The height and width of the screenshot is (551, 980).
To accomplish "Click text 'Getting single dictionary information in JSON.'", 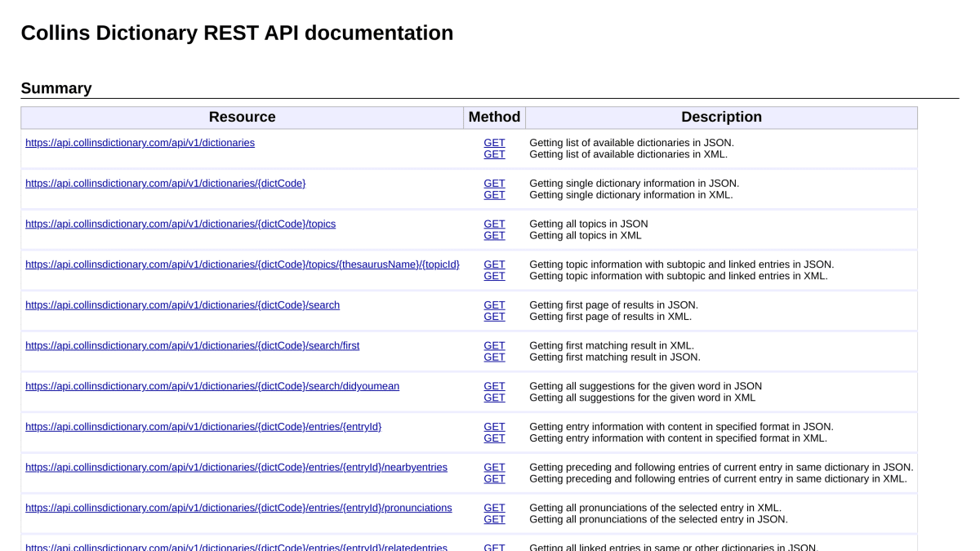I will tap(634, 184).
